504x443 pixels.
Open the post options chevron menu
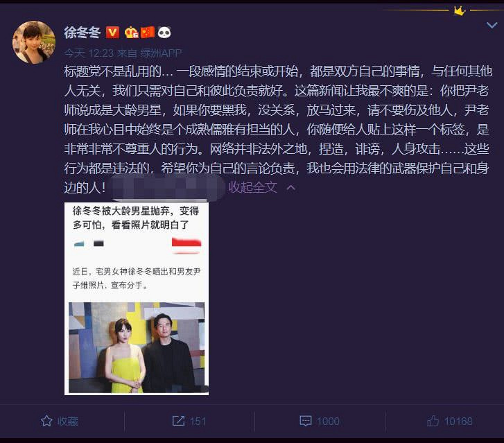[492, 25]
